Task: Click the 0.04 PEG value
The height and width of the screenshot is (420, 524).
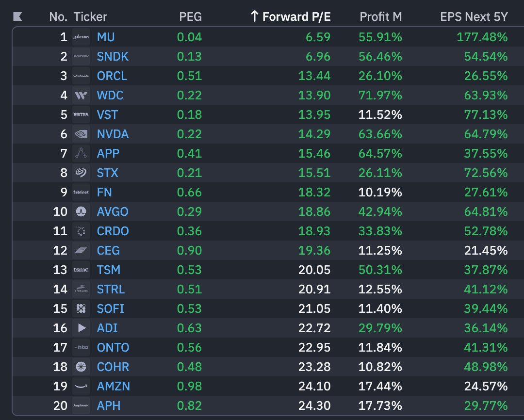Action: pos(190,37)
